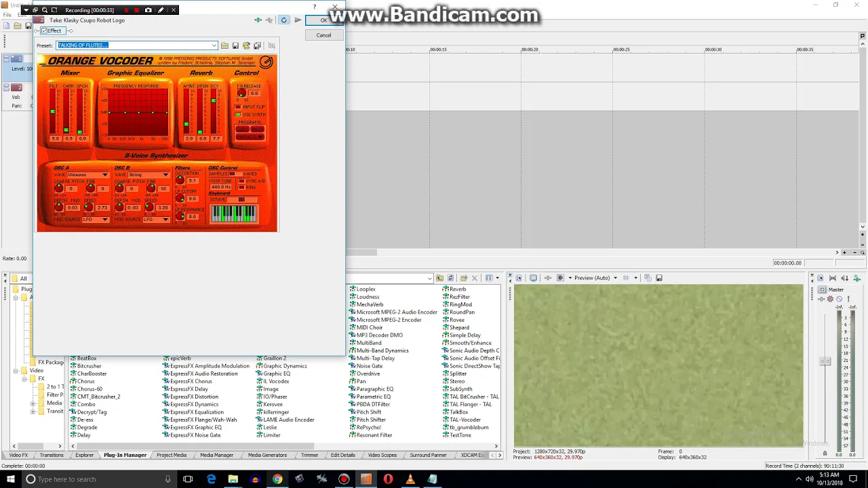The height and width of the screenshot is (488, 868).
Task: Click the Bandicam screenshot camera icon
Action: 149,10
